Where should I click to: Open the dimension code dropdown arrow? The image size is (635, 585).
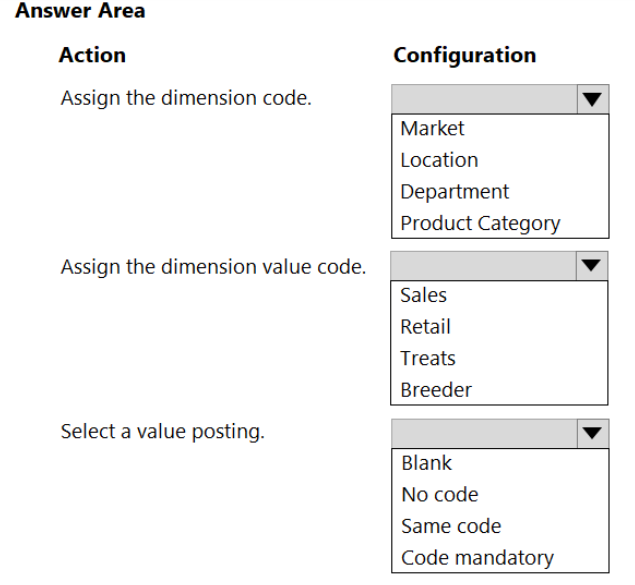pyautogui.click(x=592, y=99)
